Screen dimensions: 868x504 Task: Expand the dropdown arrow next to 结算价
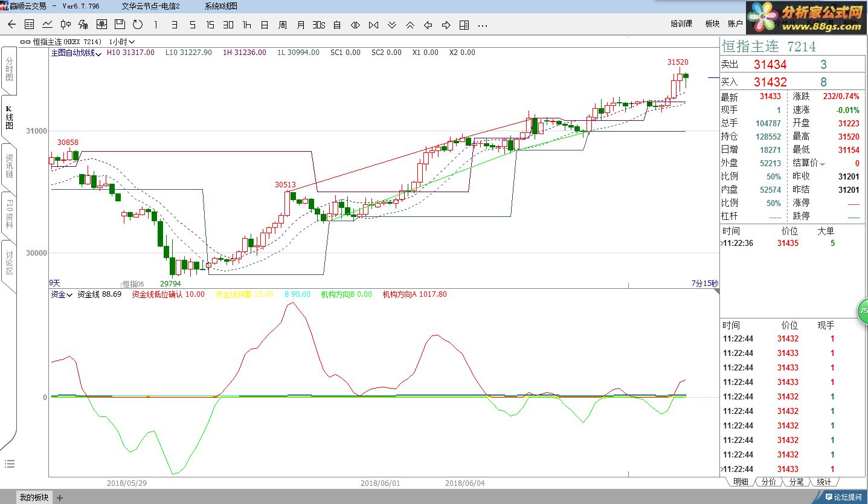tap(822, 164)
